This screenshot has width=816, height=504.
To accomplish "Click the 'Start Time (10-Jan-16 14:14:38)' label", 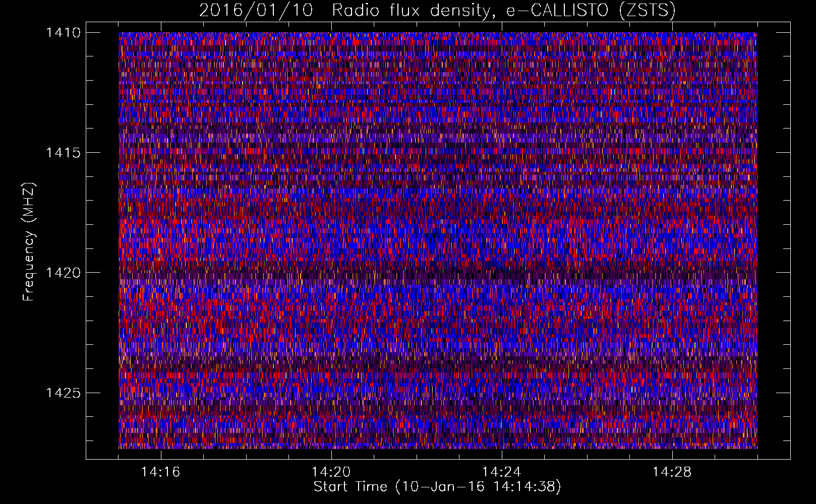I will [437, 487].
